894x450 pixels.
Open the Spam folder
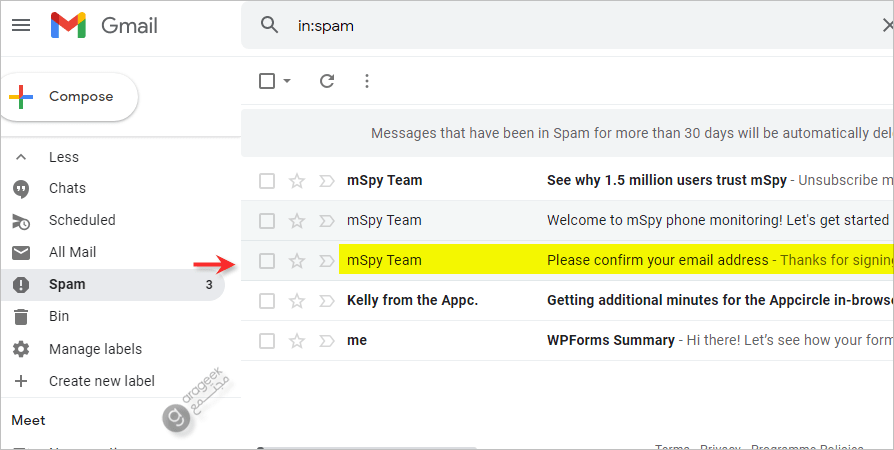[67, 284]
